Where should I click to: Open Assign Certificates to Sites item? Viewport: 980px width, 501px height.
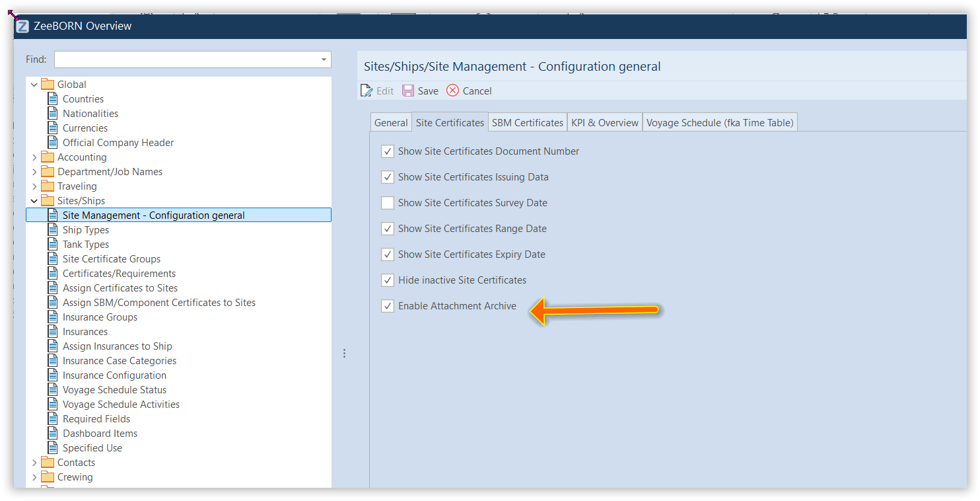pyautogui.click(x=120, y=288)
